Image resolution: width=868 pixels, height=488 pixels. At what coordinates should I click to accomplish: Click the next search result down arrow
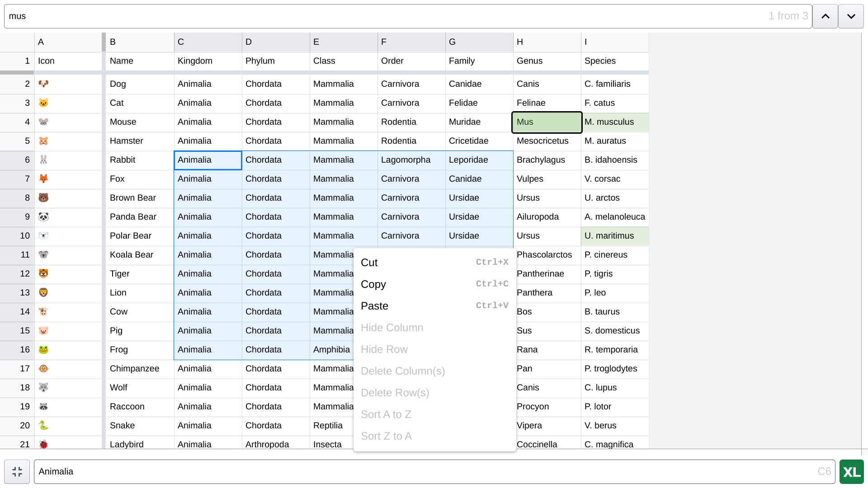[x=851, y=16]
